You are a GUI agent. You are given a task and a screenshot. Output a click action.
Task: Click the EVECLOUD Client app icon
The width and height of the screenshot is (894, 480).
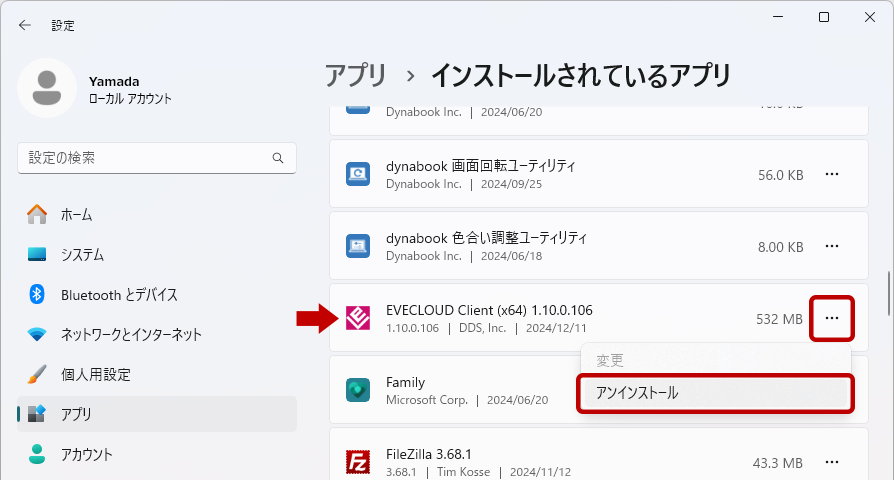[x=358, y=318]
